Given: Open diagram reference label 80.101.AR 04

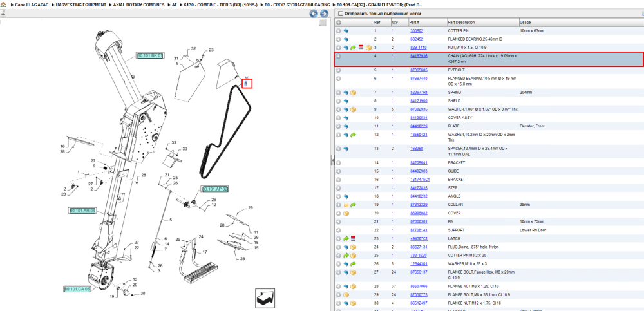Looking at the screenshot, I should pos(82,211).
